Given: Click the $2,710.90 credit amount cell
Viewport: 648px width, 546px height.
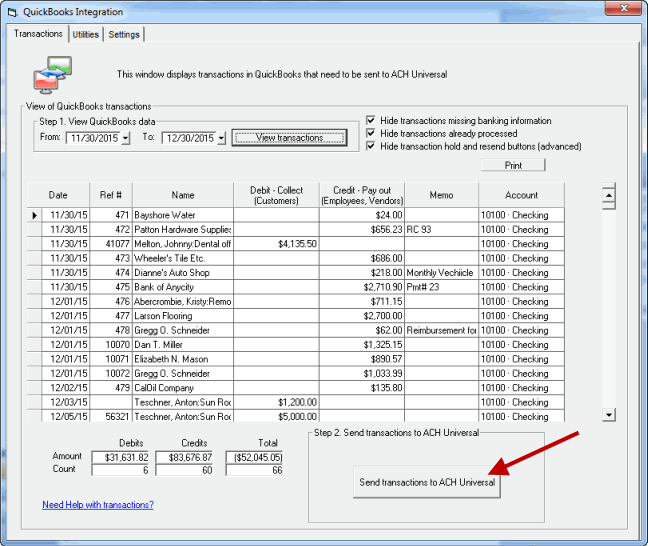Looking at the screenshot, I should tap(362, 287).
